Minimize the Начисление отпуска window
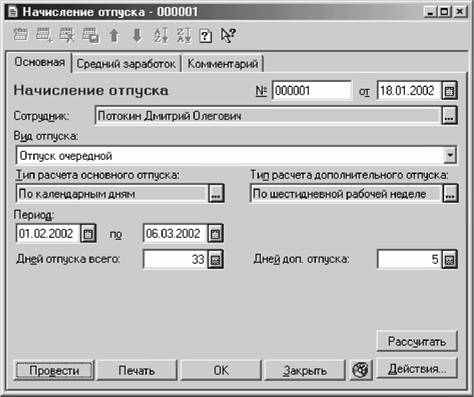Screen dimensions: 474x397 tap(430, 12)
